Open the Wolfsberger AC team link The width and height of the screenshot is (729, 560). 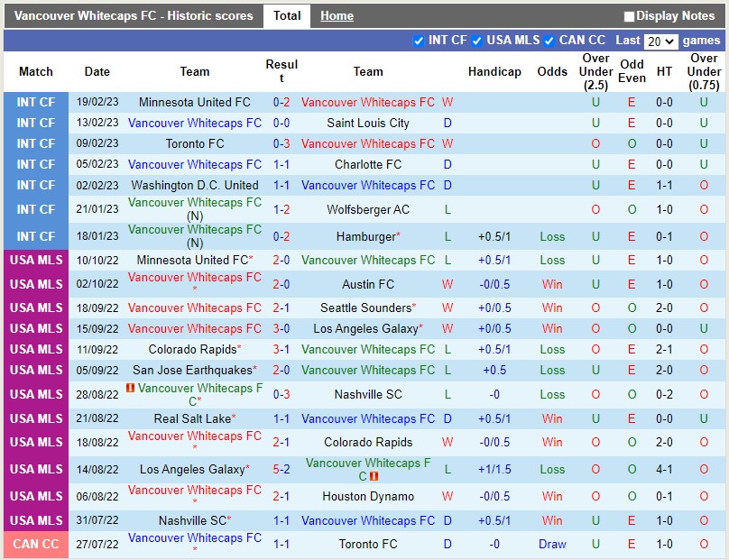coord(368,209)
